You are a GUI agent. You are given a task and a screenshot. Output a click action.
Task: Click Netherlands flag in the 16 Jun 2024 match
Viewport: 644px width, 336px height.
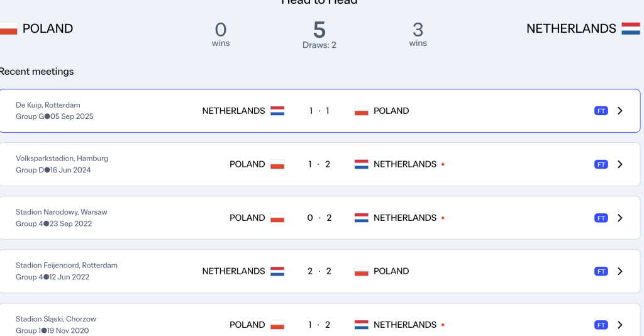(361, 164)
